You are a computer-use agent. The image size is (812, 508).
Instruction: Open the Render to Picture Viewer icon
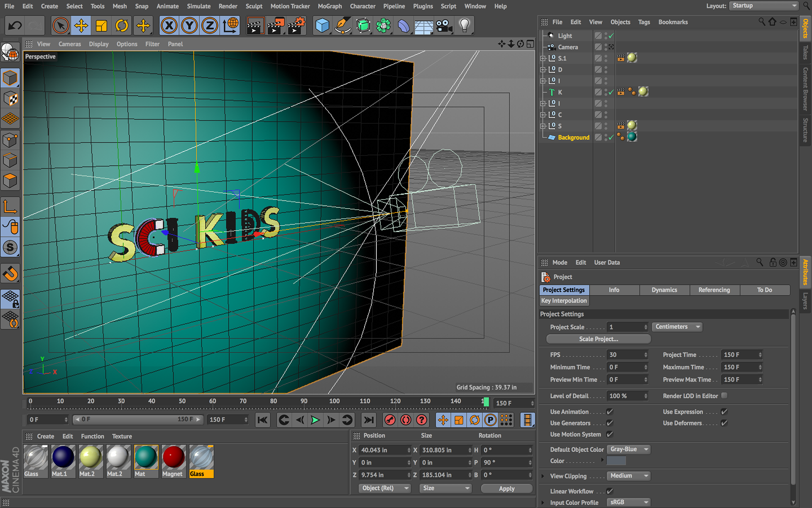pos(275,26)
